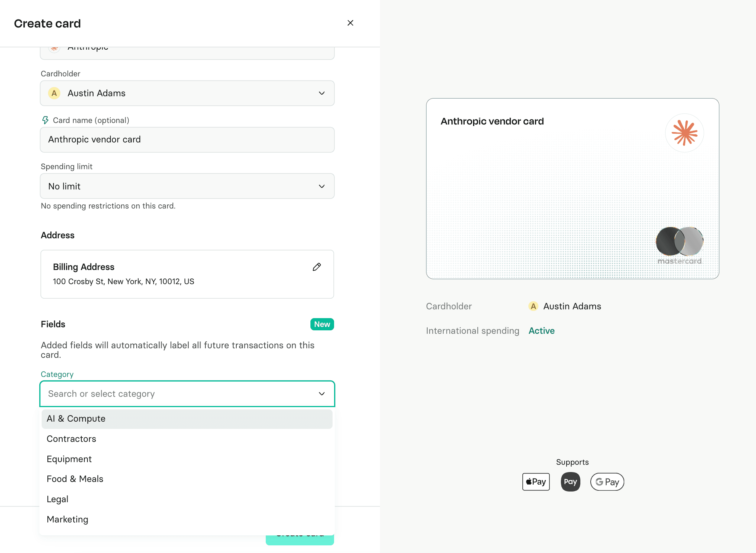
Task: Close the Create card panel
Action: pyautogui.click(x=350, y=23)
